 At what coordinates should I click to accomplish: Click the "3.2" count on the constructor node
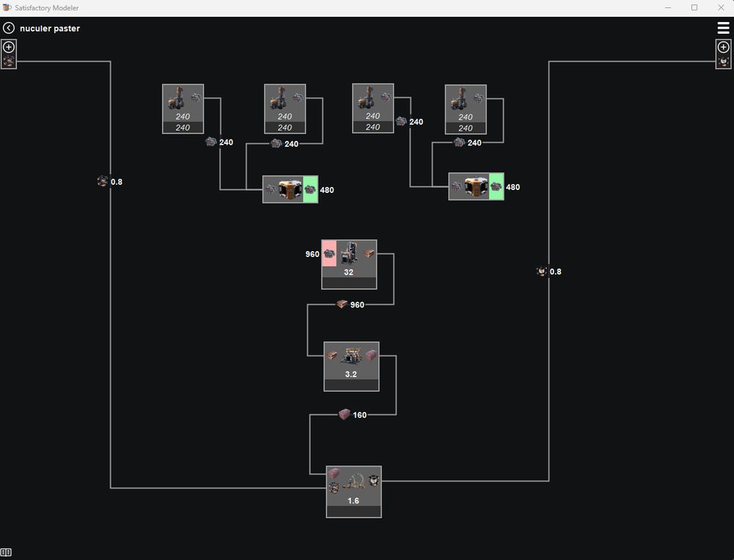click(351, 374)
